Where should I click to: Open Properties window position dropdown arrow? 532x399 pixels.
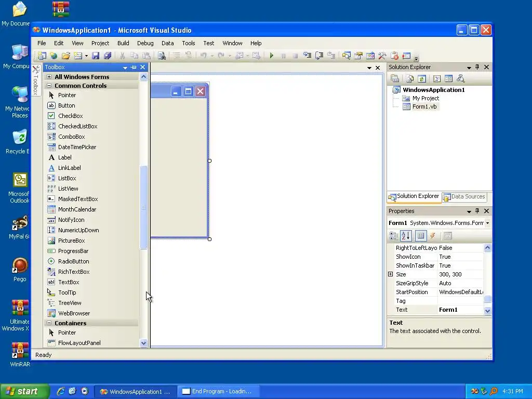(469, 211)
